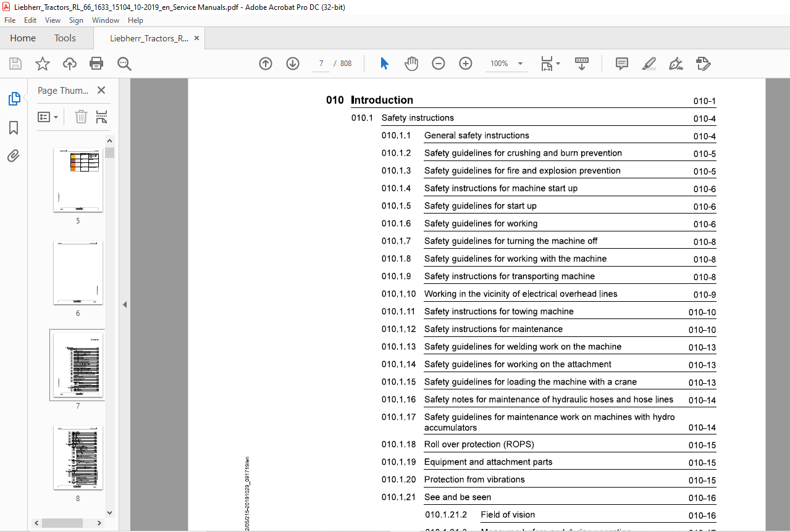Click 'Safety guidelines for working' entry
Viewport: 790px width, 532px height.
click(x=481, y=224)
